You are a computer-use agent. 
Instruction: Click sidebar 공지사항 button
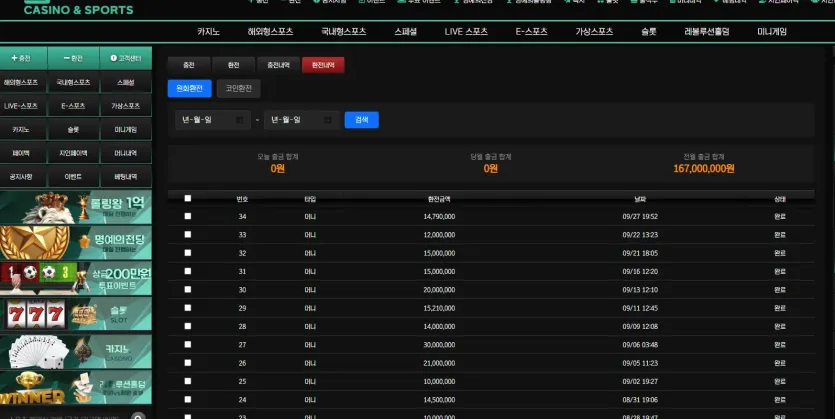[21, 176]
